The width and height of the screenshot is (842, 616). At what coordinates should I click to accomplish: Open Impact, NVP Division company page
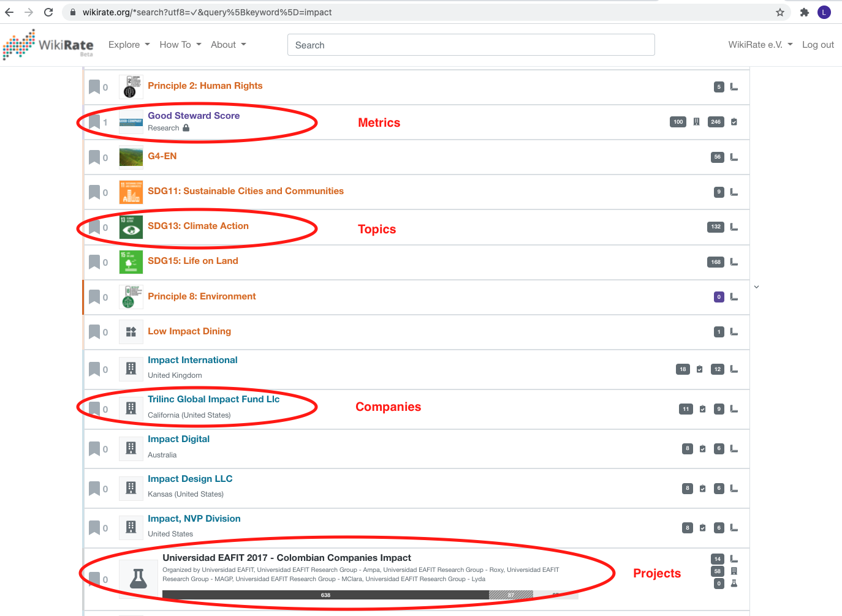pos(194,519)
